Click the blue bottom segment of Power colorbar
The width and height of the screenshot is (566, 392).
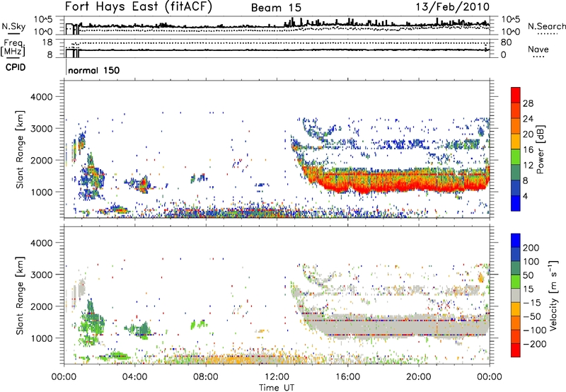pos(516,203)
